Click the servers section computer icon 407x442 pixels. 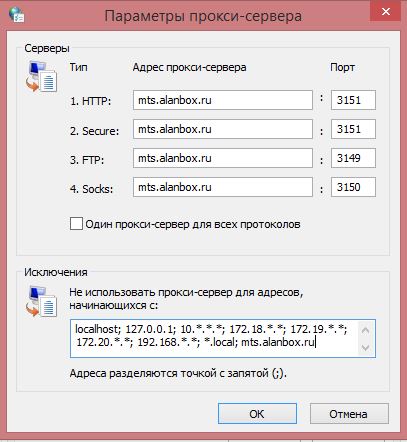[42, 77]
